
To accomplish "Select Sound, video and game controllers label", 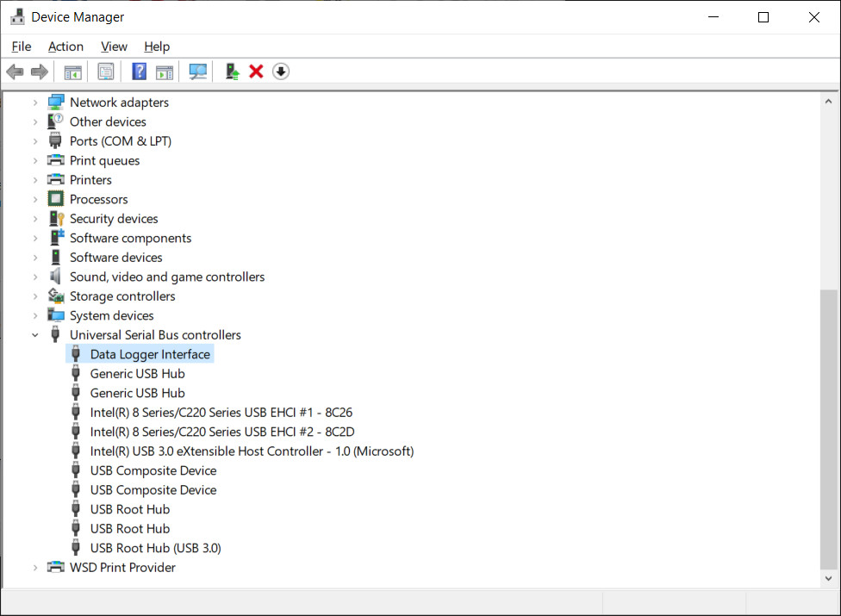I will click(167, 277).
